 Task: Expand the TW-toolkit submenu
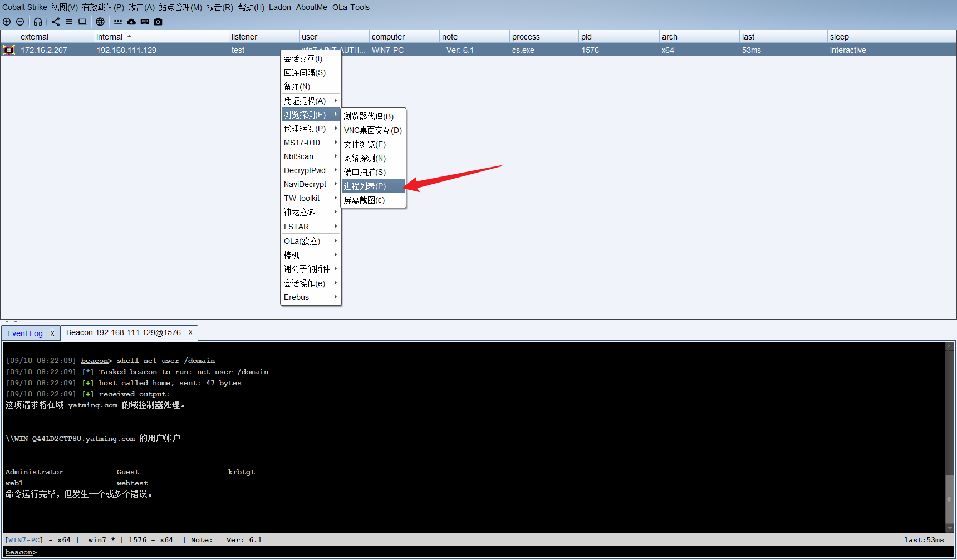tap(311, 198)
